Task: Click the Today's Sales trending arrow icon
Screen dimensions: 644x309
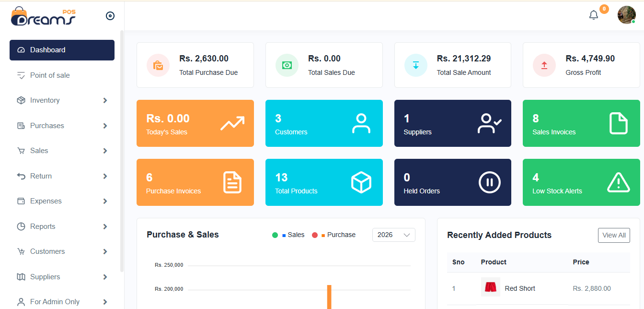Action: pyautogui.click(x=232, y=123)
